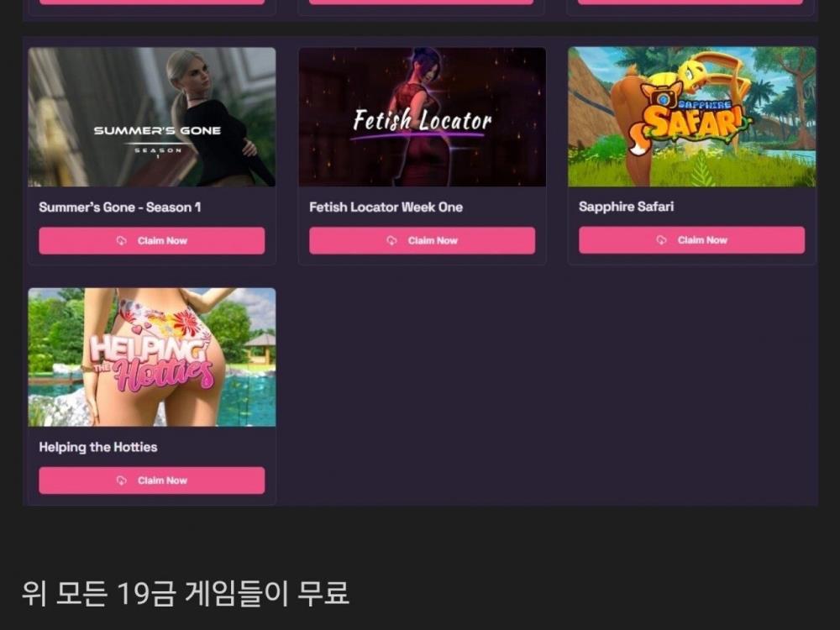
Task: Open the Summer's Gone cover image
Action: point(151,117)
